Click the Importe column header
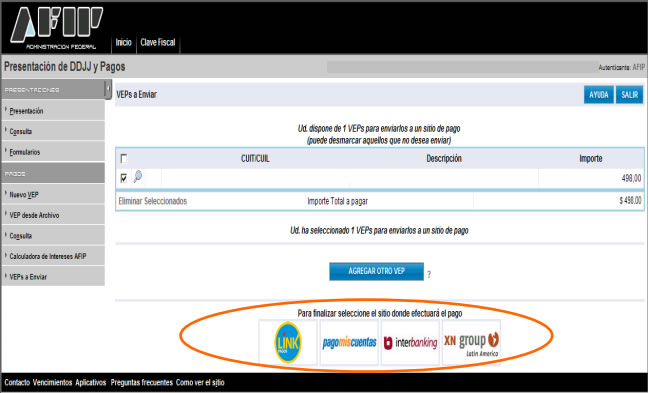 click(591, 159)
